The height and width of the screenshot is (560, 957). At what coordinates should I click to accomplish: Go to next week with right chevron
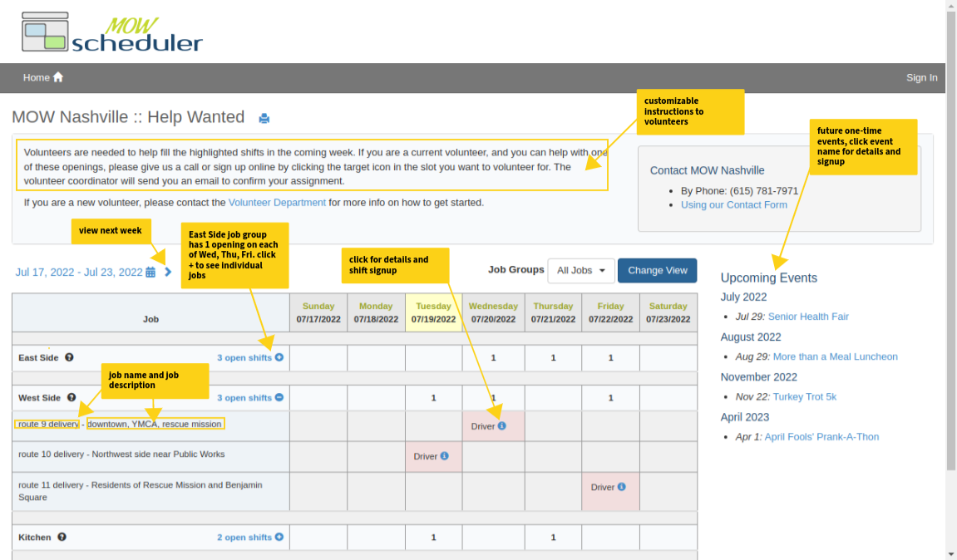click(x=168, y=272)
